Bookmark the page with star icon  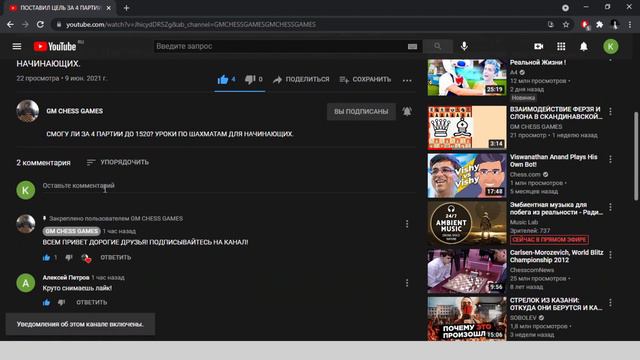point(566,24)
